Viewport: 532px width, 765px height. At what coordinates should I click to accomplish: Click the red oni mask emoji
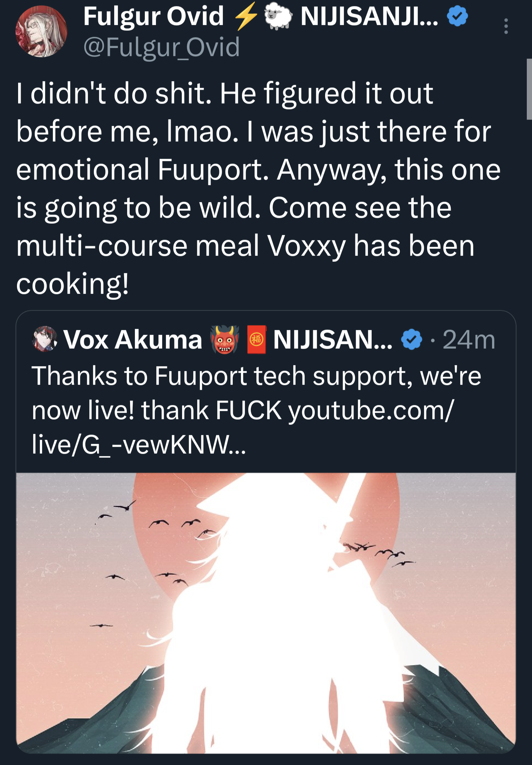(225, 339)
